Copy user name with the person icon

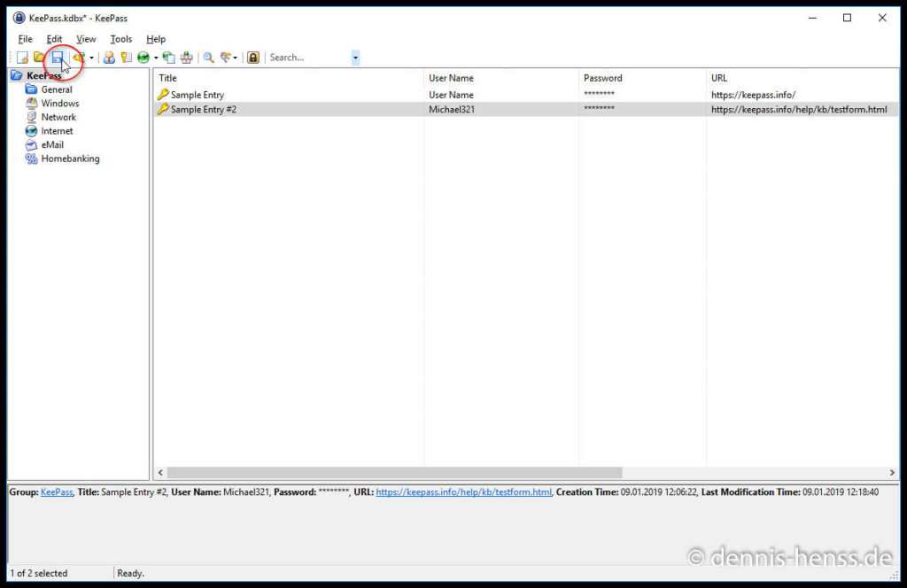109,58
